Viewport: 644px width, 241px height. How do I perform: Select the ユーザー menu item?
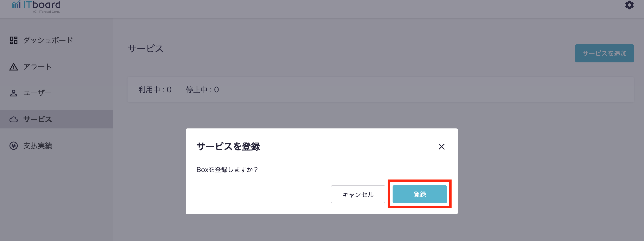37,93
